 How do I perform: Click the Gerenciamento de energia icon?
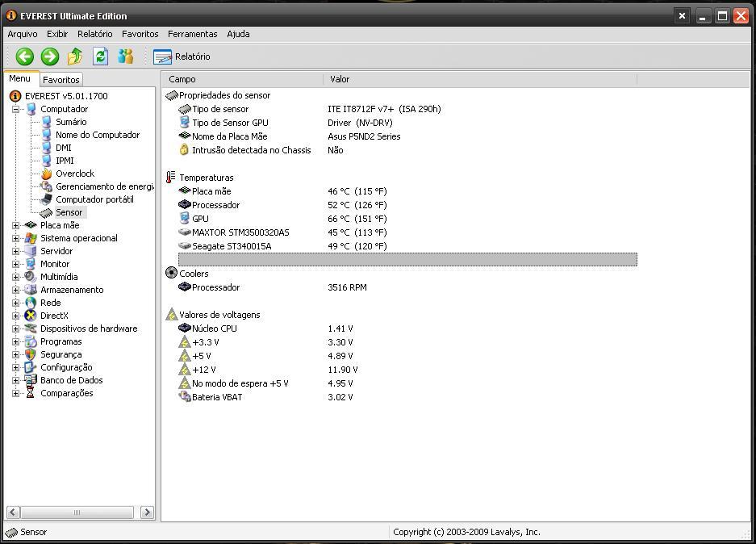point(47,186)
